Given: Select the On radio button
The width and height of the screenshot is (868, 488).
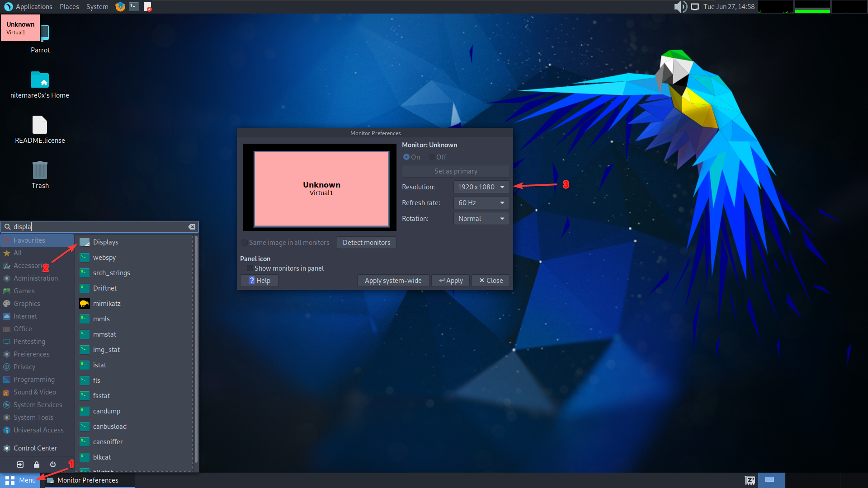Looking at the screenshot, I should [406, 157].
